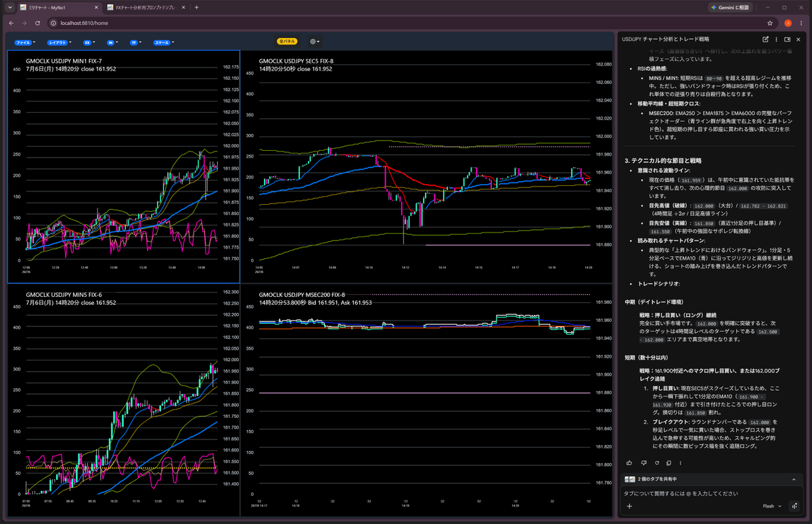
Task: Open the TF dropdown menu
Action: [135, 42]
